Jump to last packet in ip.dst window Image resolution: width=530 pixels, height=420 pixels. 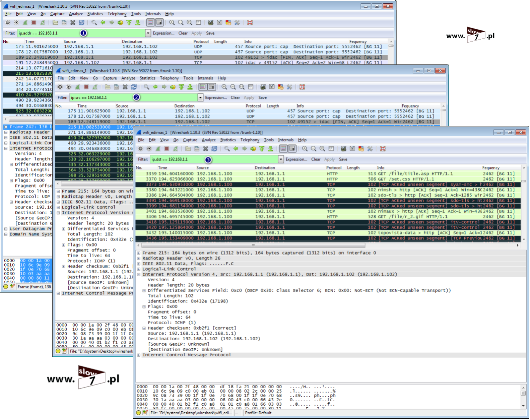(x=271, y=149)
